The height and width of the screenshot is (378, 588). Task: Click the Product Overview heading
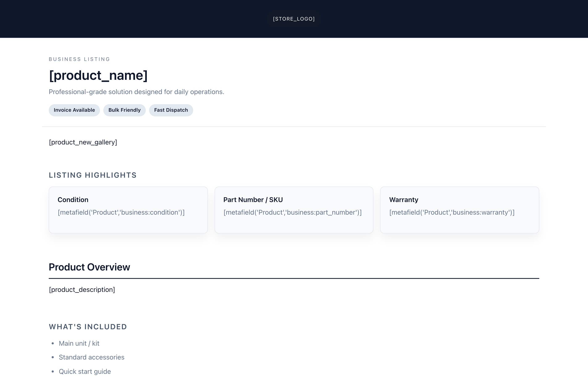[89, 267]
